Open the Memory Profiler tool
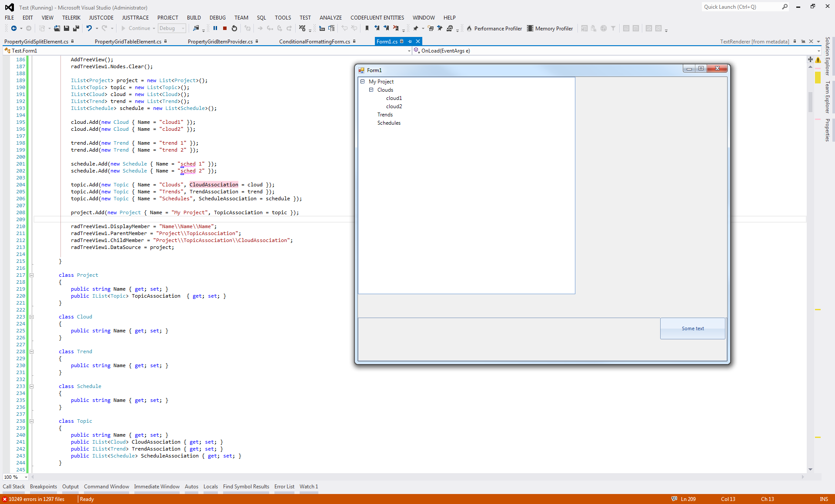The image size is (835, 504). click(x=550, y=28)
